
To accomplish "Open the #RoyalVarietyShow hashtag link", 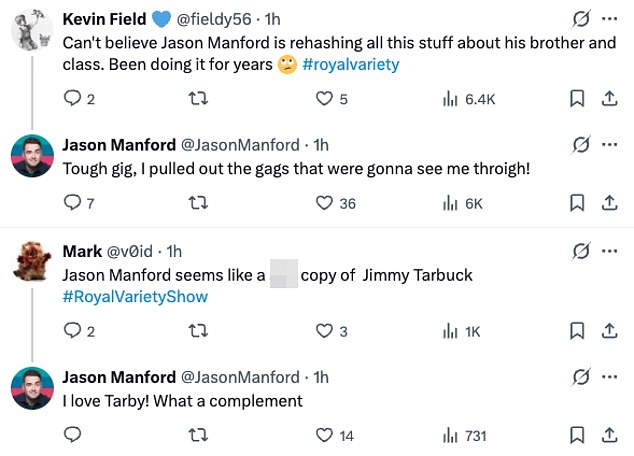I will tap(135, 297).
